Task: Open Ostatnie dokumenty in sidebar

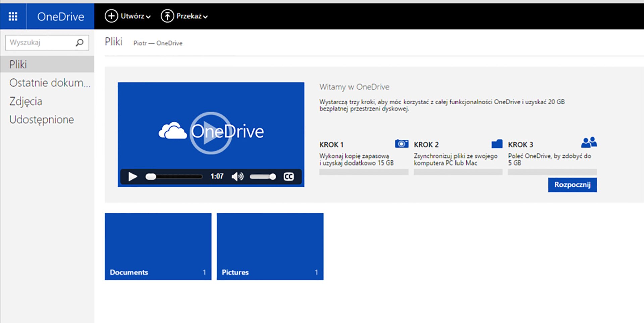Action: [50, 83]
